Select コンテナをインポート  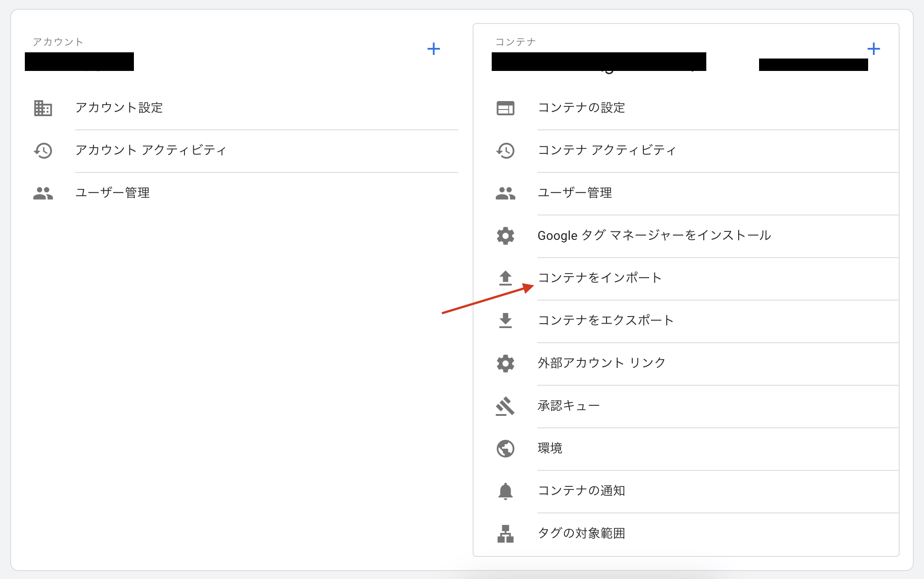click(x=599, y=278)
